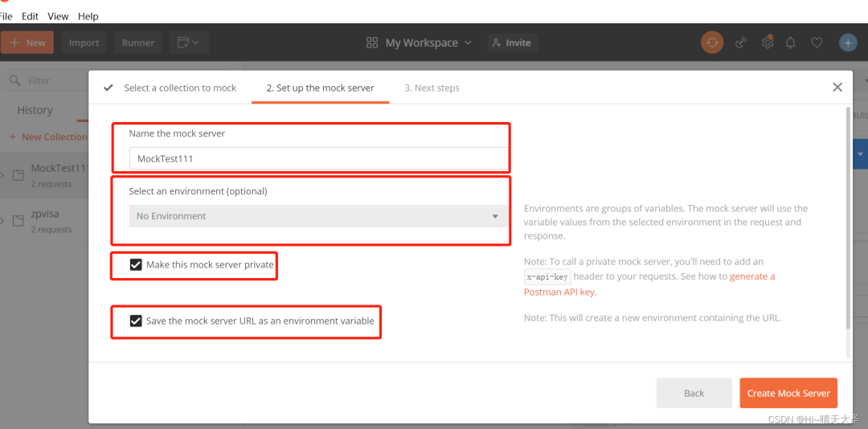Image resolution: width=868 pixels, height=429 pixels.
Task: Open notifications bell icon
Action: (792, 43)
